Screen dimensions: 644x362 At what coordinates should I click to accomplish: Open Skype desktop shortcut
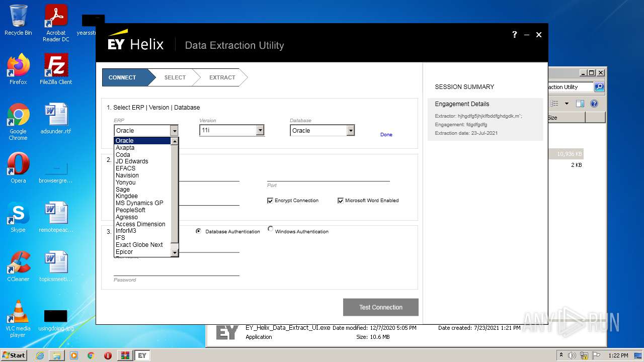18,217
